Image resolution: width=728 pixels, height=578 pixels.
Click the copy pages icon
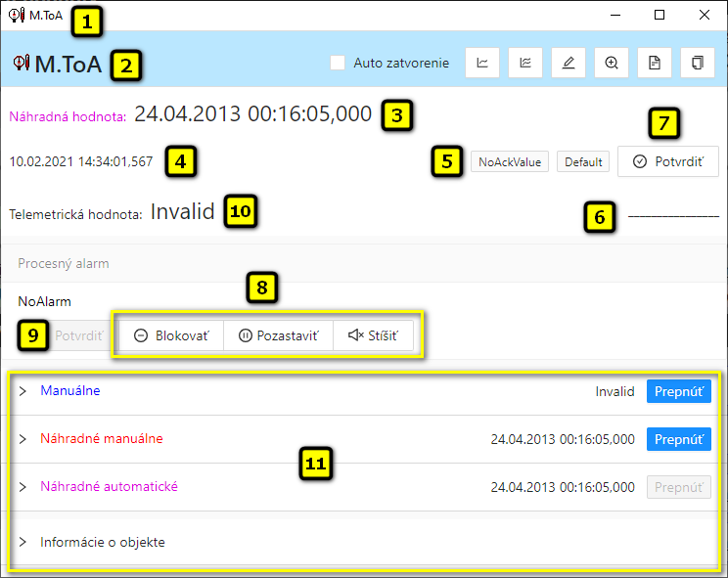[x=698, y=63]
